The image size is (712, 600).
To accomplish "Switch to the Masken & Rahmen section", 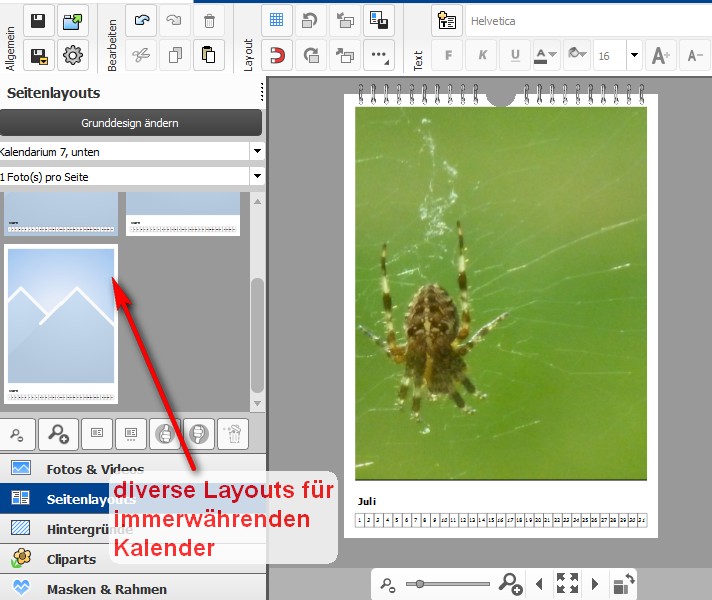I will tap(106, 589).
